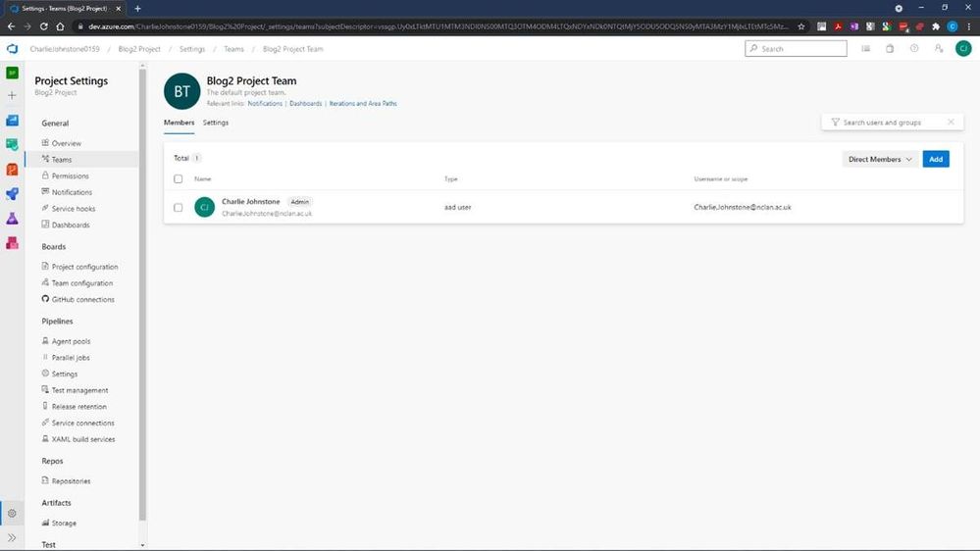
Task: Open Overview in Project Settings
Action: [67, 143]
